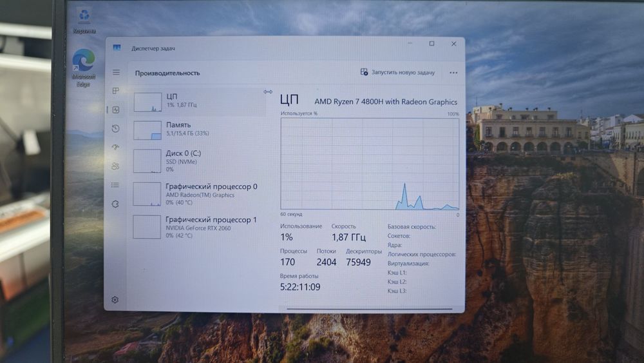Click the Task Manager title bar app icon
644x363 pixels.
[117, 48]
